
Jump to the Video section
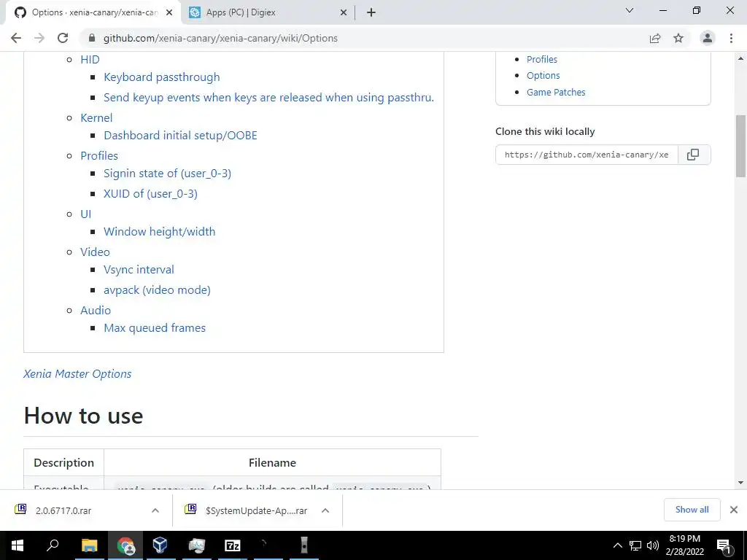[x=95, y=252]
